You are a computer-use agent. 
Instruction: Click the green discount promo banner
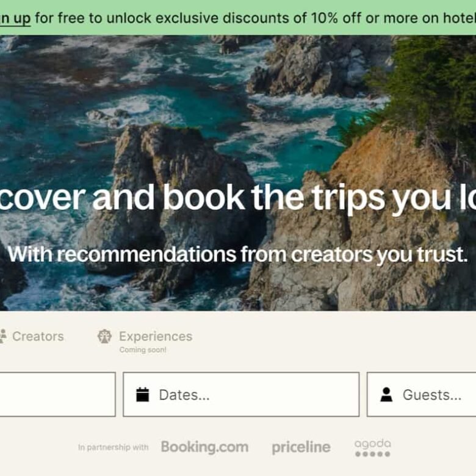[x=238, y=18]
